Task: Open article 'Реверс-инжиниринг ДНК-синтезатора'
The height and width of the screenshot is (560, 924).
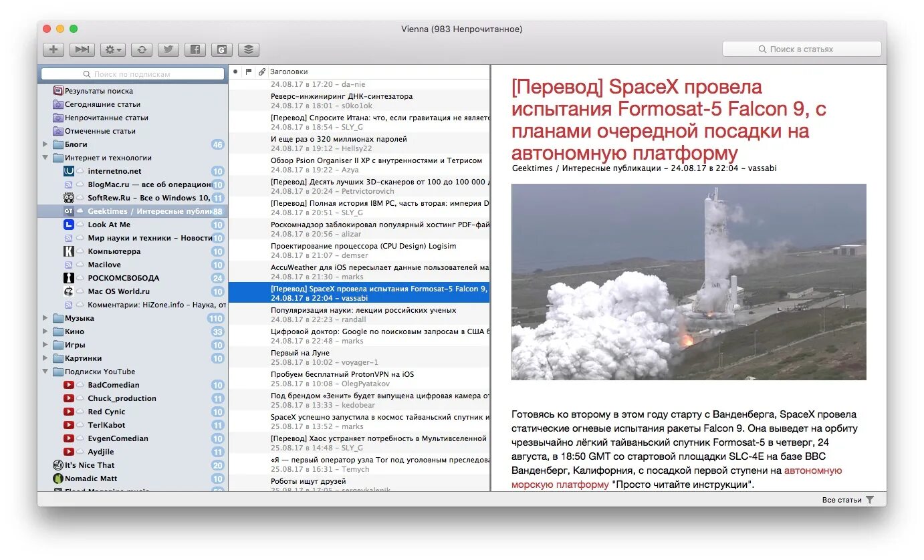Action: (360, 101)
